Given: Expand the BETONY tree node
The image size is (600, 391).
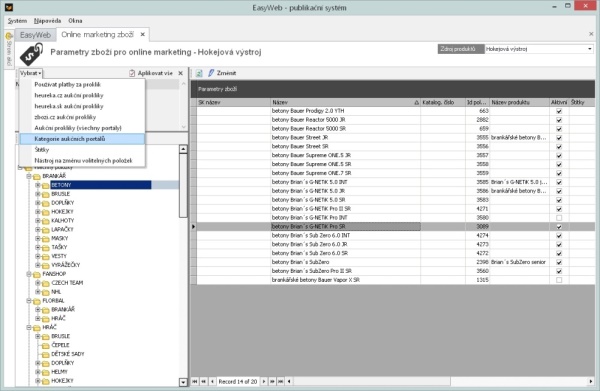Looking at the screenshot, I should click(x=38, y=185).
